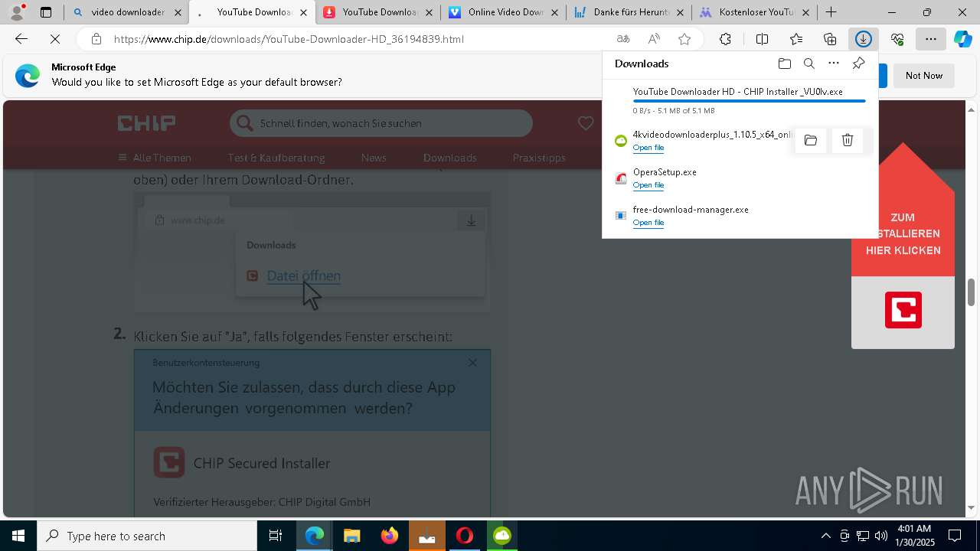Open the Windows Start menu
This screenshot has width=980, height=551.
click(18, 536)
